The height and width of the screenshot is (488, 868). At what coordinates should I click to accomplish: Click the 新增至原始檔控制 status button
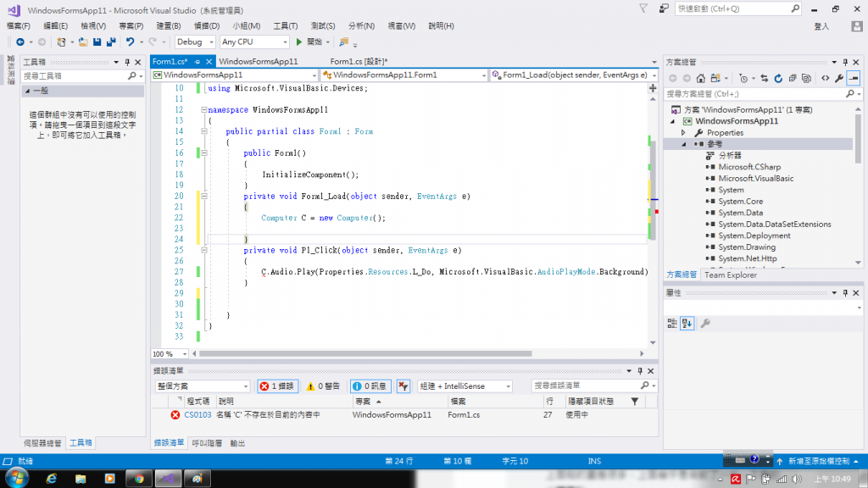817,462
